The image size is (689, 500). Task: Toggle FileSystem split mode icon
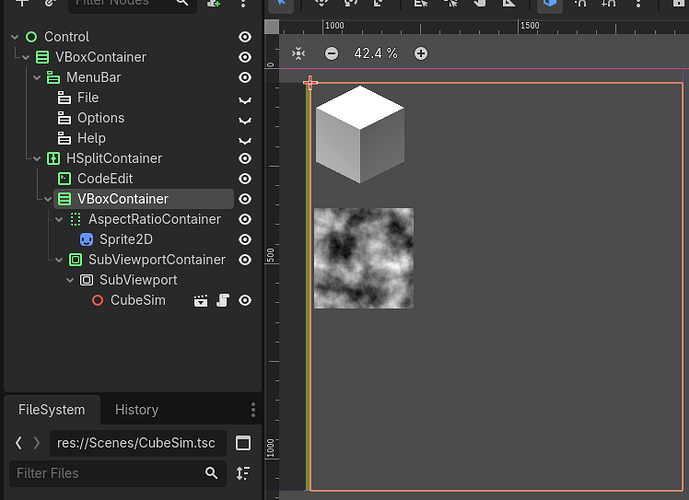tap(243, 443)
